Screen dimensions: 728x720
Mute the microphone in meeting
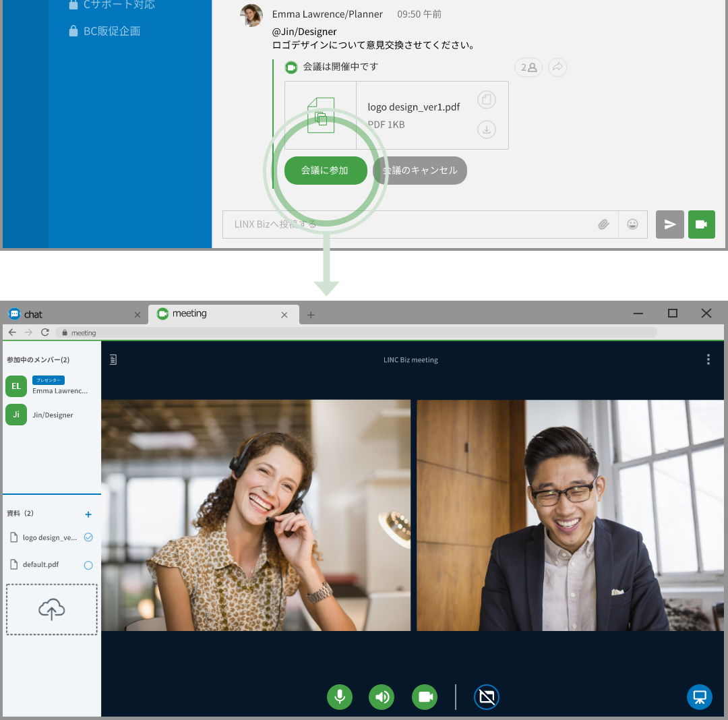340,697
